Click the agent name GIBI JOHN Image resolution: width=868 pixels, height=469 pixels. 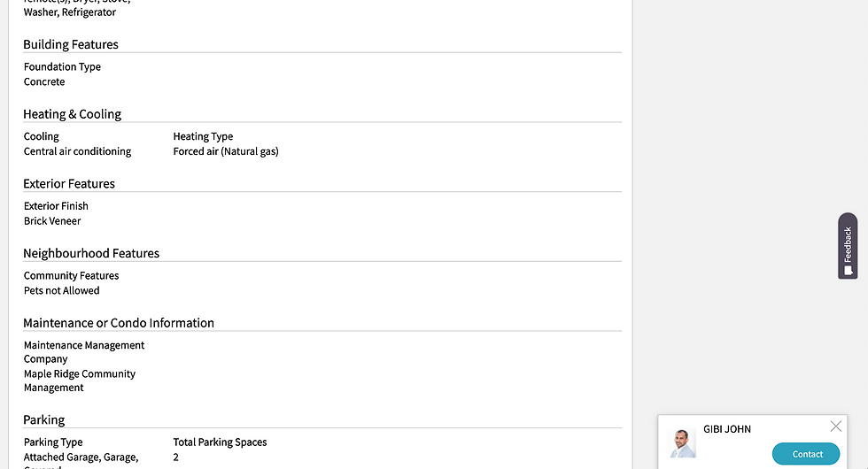pos(727,429)
